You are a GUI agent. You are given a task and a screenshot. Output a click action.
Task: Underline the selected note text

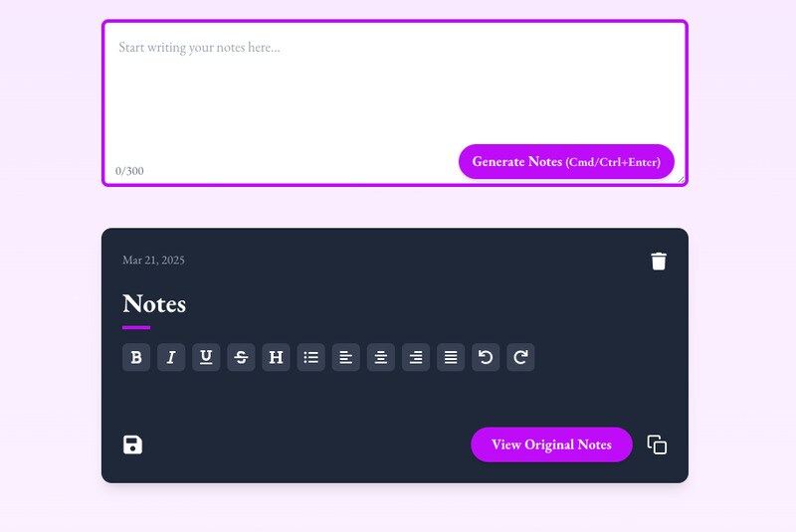point(206,357)
